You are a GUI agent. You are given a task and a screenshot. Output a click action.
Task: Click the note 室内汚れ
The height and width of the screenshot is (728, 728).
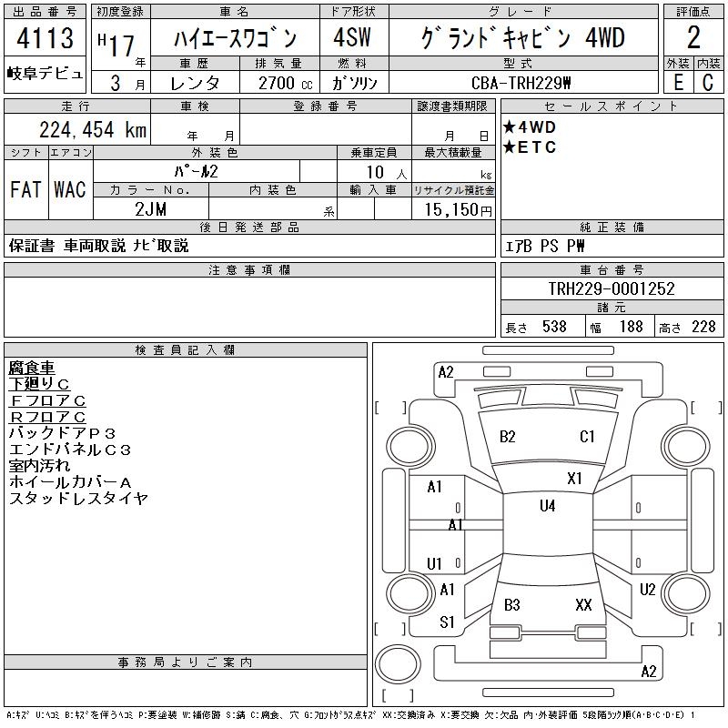(x=39, y=466)
